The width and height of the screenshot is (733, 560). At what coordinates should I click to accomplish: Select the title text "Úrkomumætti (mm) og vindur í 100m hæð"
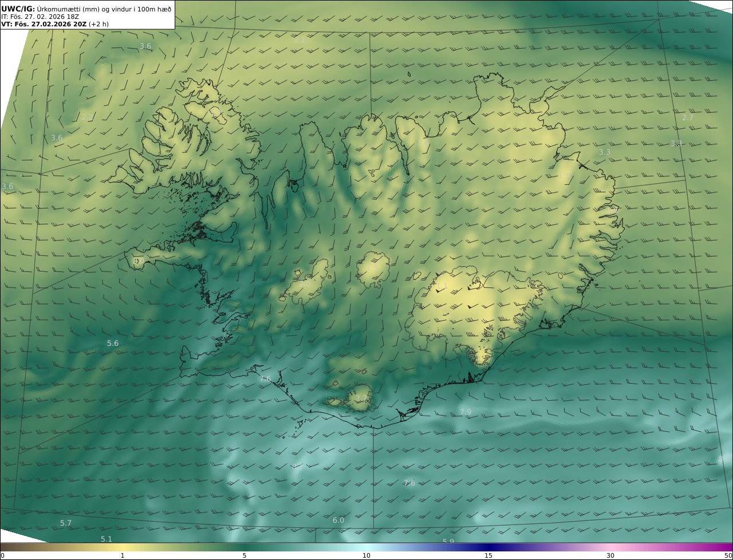104,9
